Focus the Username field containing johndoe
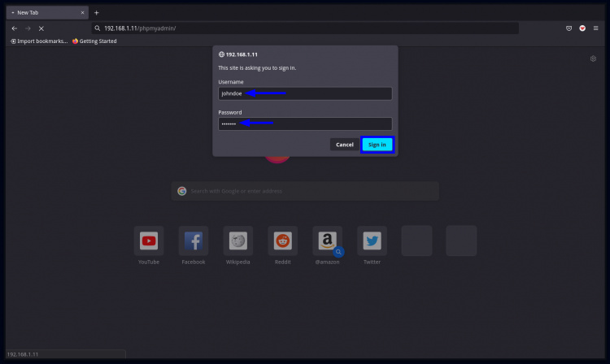The height and width of the screenshot is (364, 610). (304, 93)
